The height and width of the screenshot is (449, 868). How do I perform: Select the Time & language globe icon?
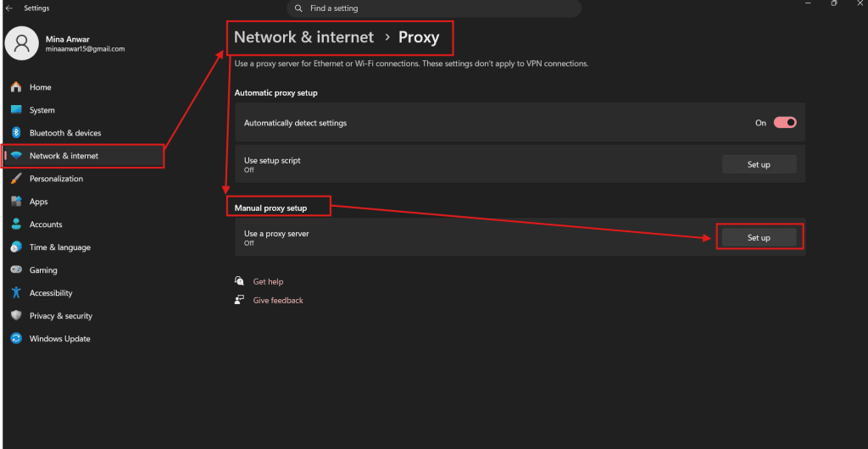[16, 247]
